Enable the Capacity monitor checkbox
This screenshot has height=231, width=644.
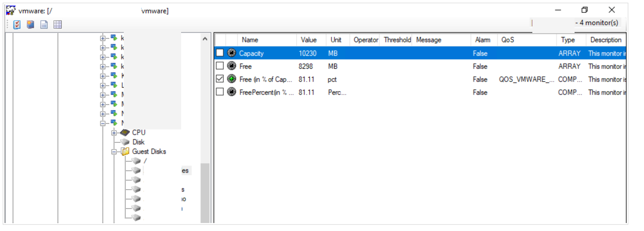[220, 53]
